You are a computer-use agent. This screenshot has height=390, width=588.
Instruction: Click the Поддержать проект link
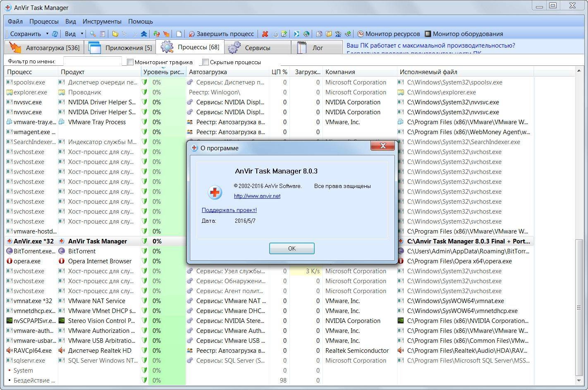click(229, 210)
